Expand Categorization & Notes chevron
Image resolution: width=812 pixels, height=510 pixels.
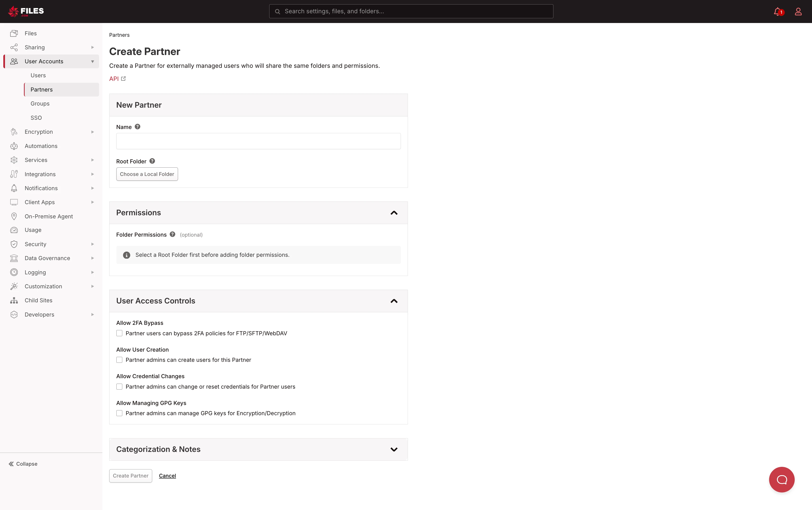click(x=394, y=449)
